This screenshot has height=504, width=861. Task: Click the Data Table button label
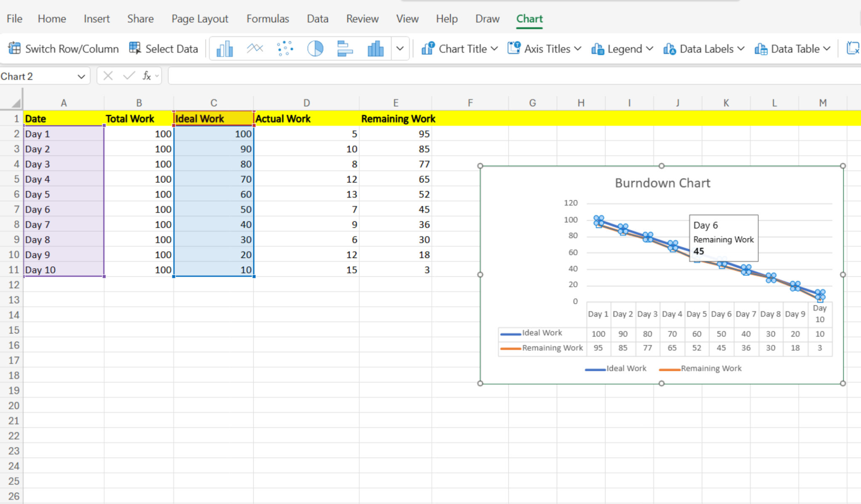[x=795, y=49]
